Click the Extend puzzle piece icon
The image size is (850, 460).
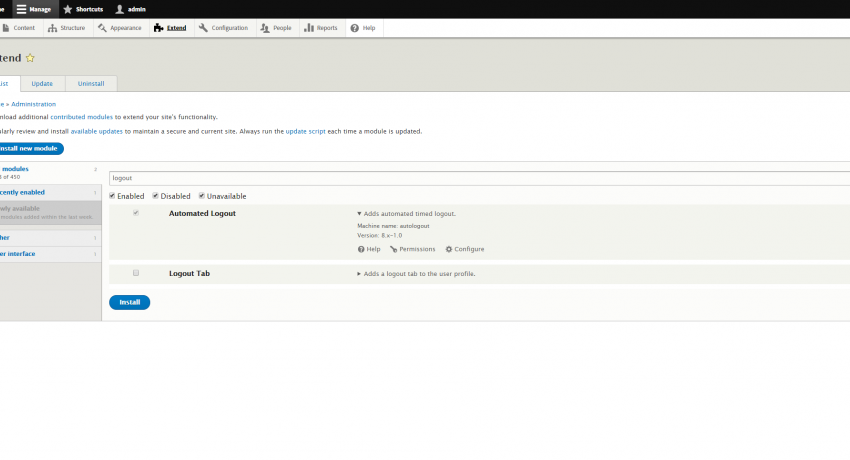[158, 28]
